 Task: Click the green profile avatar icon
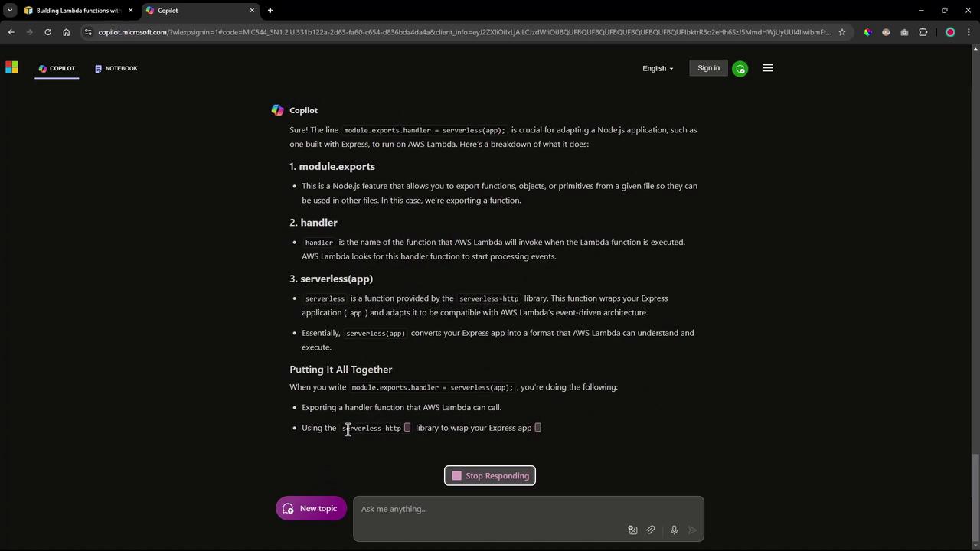coord(740,69)
